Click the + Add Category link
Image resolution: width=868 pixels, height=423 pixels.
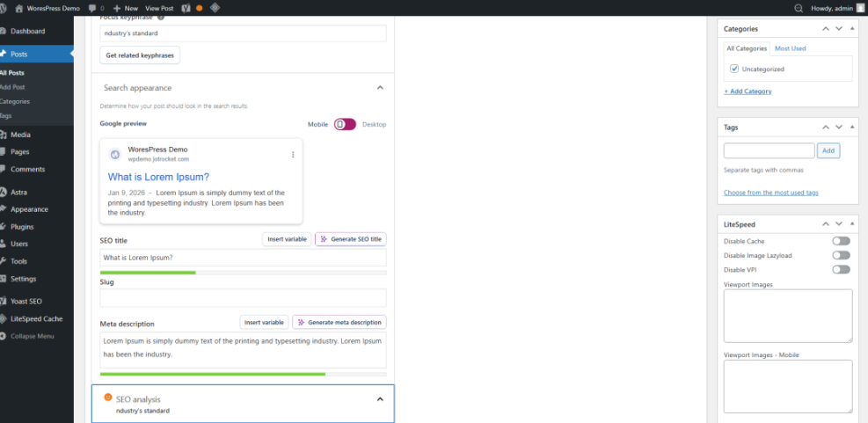pos(748,91)
